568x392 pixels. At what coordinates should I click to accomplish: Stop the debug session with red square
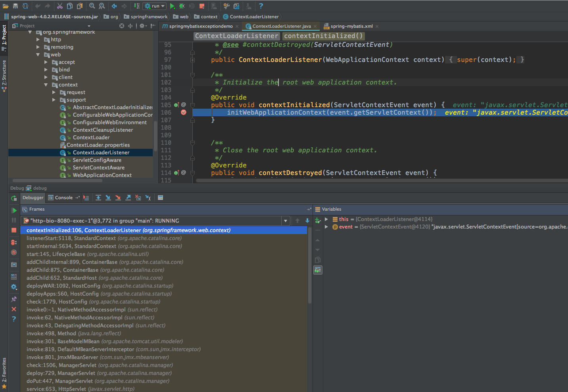(14, 230)
